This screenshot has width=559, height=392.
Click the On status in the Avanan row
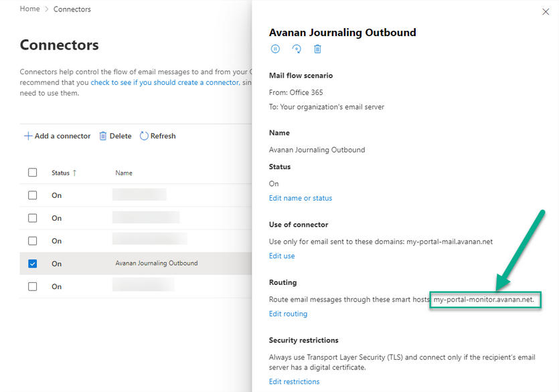[56, 264]
